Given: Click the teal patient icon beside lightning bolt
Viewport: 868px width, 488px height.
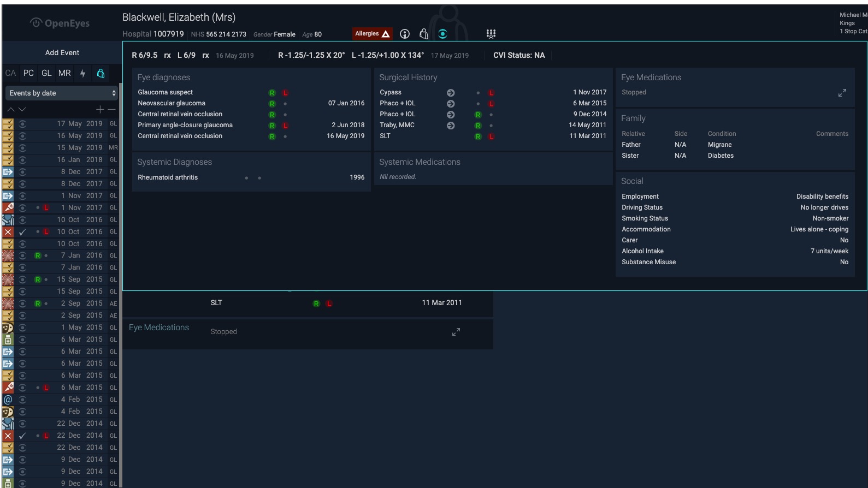Looking at the screenshot, I should (101, 73).
